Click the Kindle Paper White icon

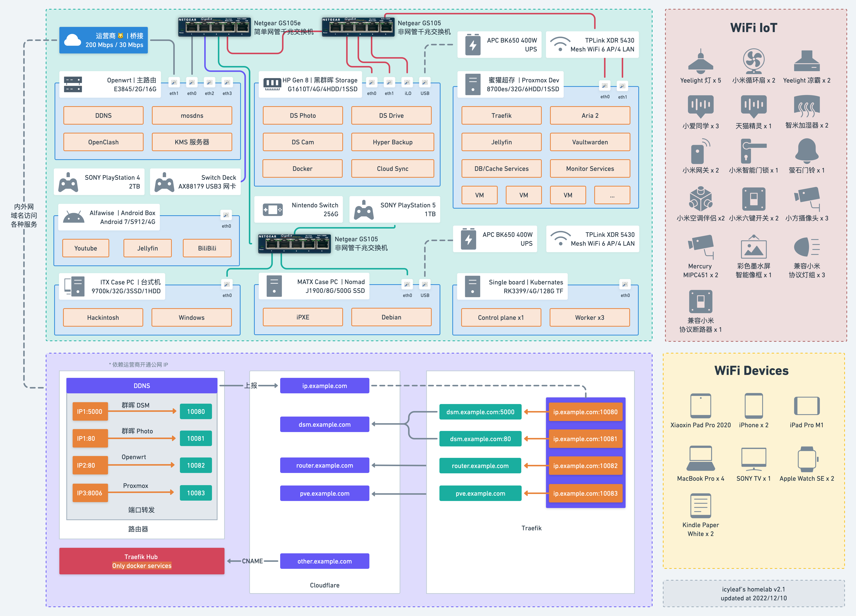[x=700, y=506]
